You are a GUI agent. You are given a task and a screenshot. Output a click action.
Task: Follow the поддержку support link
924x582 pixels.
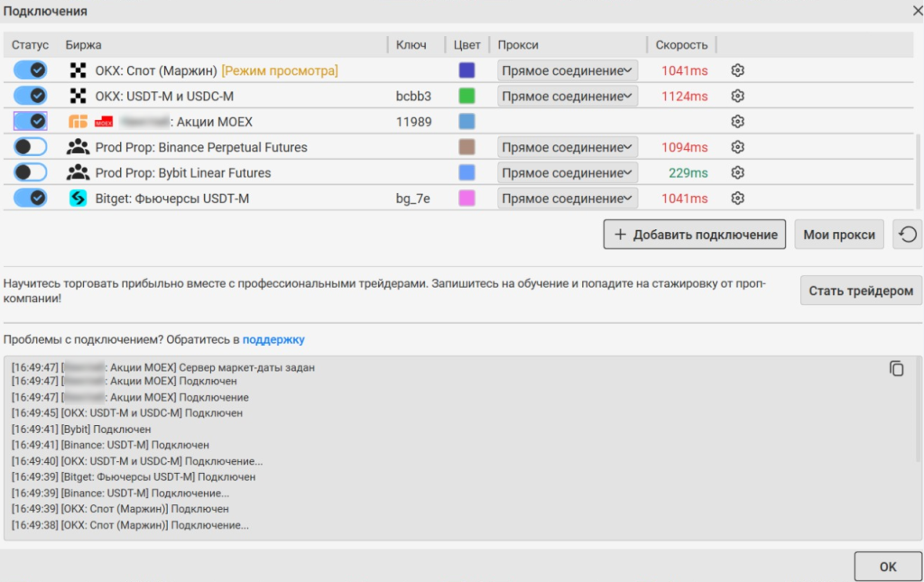273,339
